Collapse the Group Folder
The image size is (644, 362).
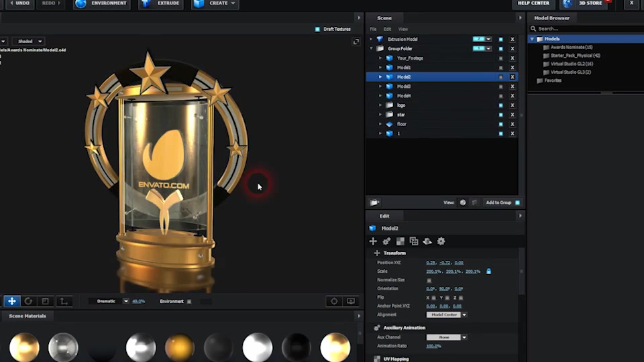[x=371, y=49]
